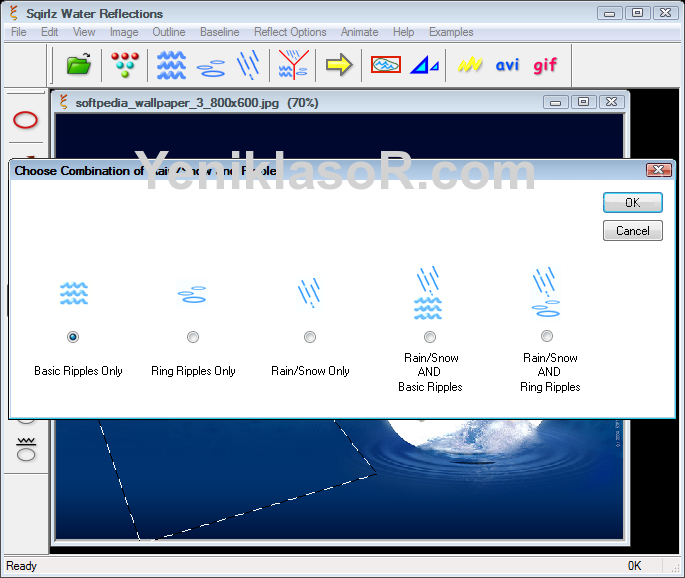Pick Rain/Snow AND Ring Ripples option
Image resolution: width=685 pixels, height=578 pixels.
(x=547, y=337)
